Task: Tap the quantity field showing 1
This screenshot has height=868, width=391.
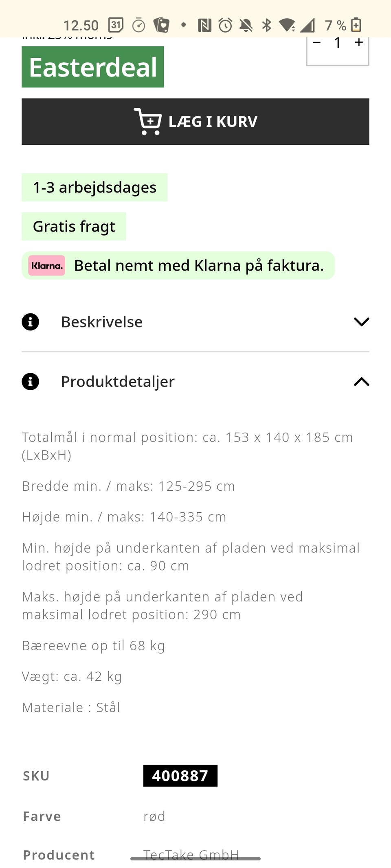Action: pos(338,43)
